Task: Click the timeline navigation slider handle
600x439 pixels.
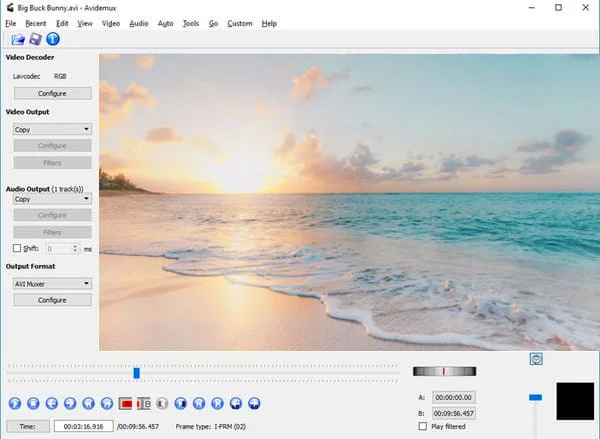Action: coord(136,373)
